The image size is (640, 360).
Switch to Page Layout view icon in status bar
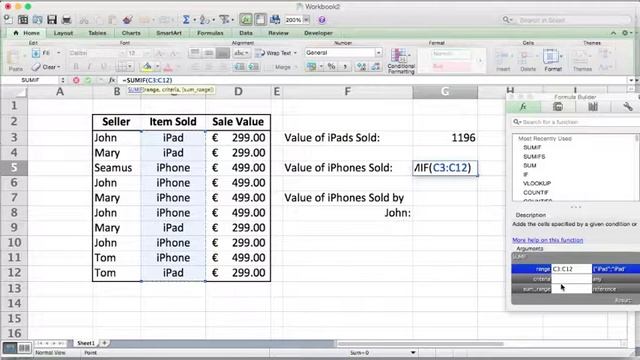[24, 348]
